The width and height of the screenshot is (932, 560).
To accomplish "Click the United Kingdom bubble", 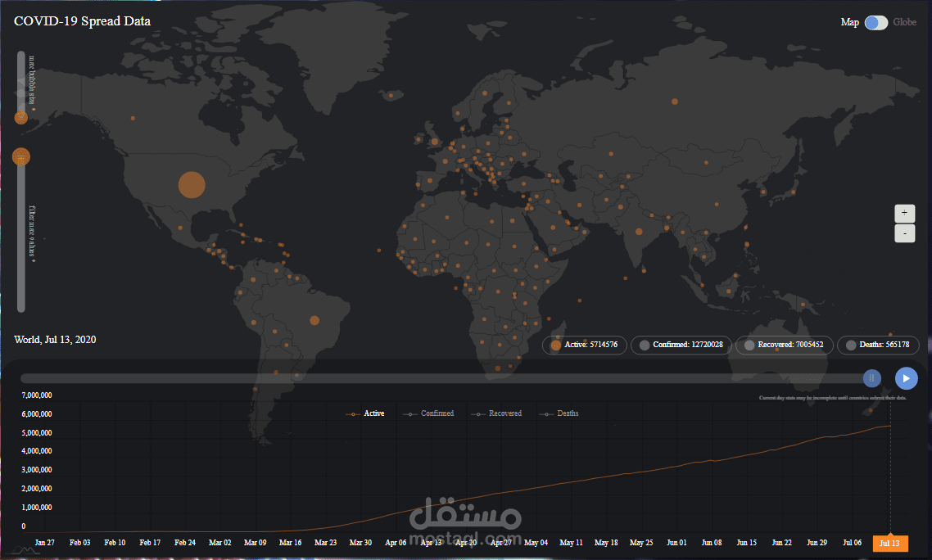I will (x=435, y=142).
